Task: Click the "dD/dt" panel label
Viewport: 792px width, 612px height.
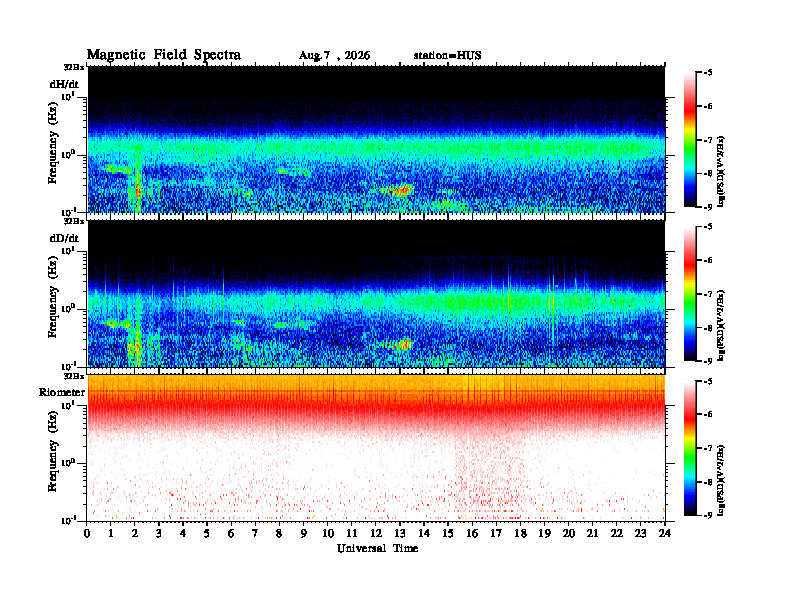Action: (x=64, y=238)
